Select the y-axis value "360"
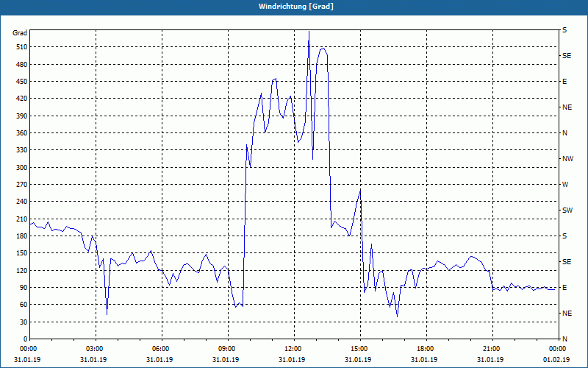This screenshot has height=368, width=588. [x=22, y=133]
